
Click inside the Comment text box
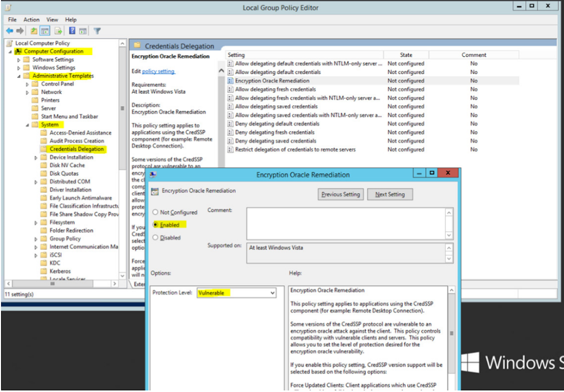(x=346, y=224)
